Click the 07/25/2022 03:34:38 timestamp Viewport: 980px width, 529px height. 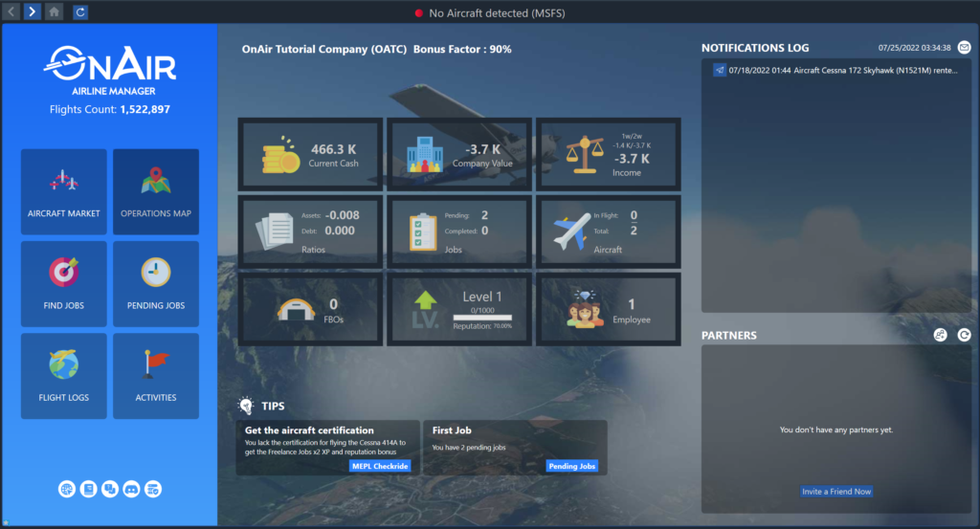coord(914,48)
